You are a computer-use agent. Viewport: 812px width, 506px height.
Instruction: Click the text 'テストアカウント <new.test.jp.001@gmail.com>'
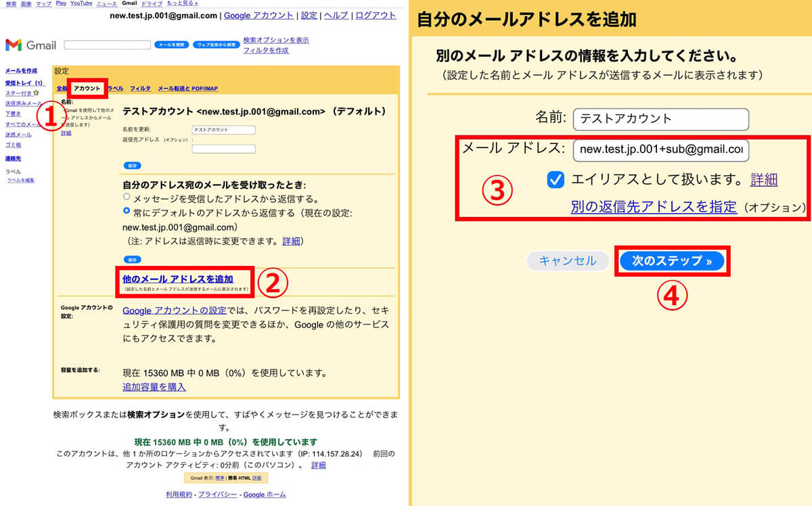[x=224, y=111]
